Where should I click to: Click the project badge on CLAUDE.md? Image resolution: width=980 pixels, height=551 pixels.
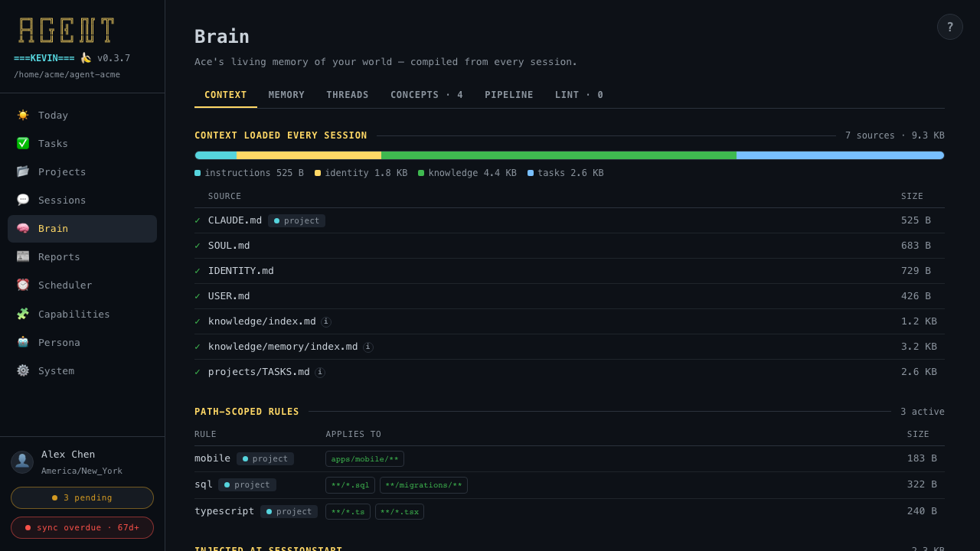pos(296,220)
